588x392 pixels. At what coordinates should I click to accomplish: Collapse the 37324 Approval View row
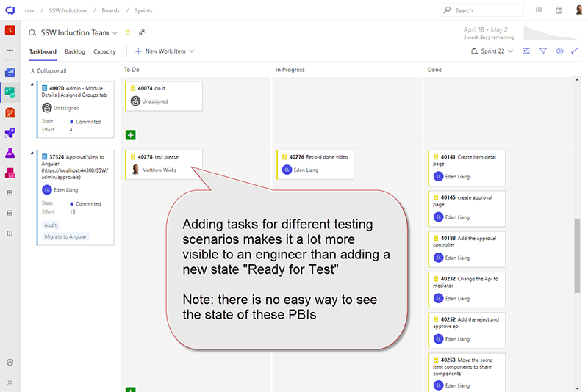coord(32,153)
